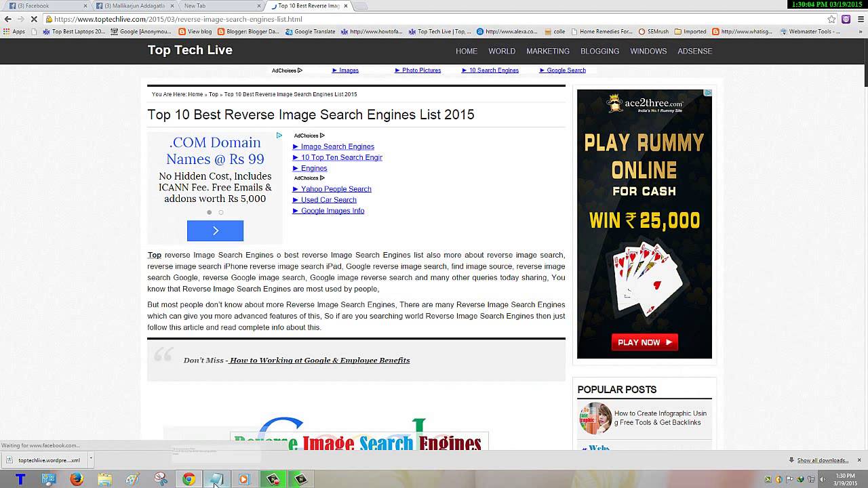Open the View blog bookmark

coord(195,31)
